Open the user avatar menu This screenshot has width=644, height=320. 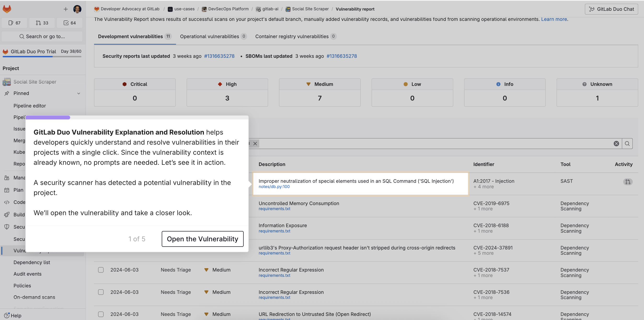point(77,9)
